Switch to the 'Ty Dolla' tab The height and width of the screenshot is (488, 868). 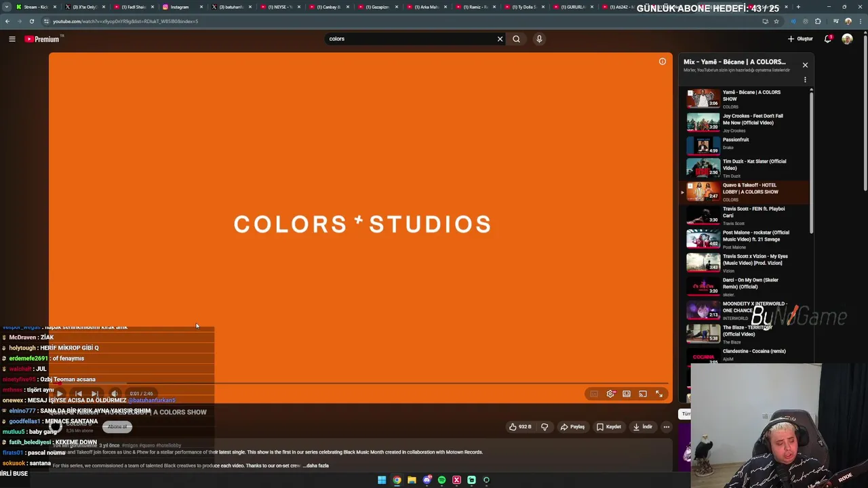click(524, 7)
